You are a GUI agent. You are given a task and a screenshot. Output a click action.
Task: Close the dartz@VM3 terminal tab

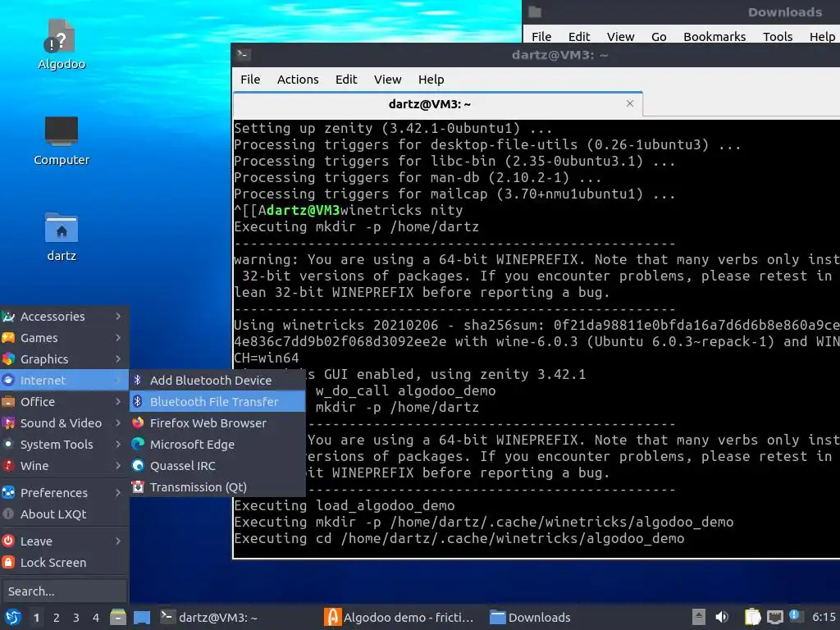tap(630, 103)
